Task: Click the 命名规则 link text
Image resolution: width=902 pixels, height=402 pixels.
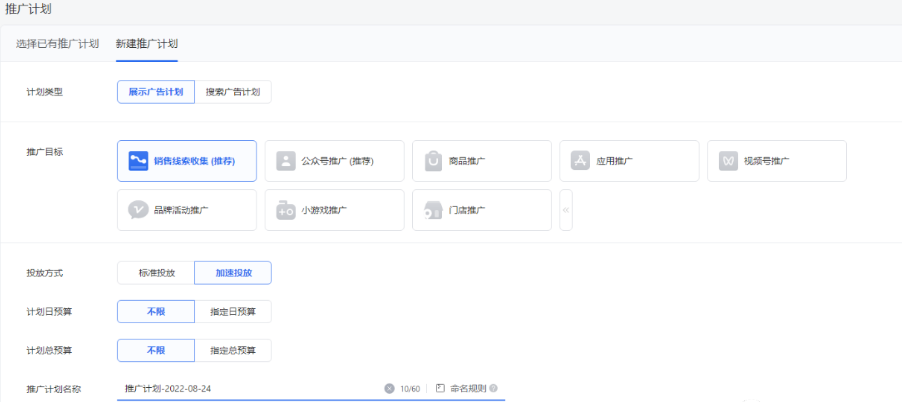Action: [469, 388]
